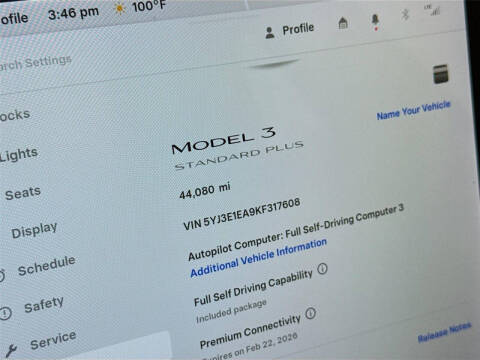This screenshot has height=360, width=480.
Task: Tap the Service wrench icon
Action: click(11, 351)
